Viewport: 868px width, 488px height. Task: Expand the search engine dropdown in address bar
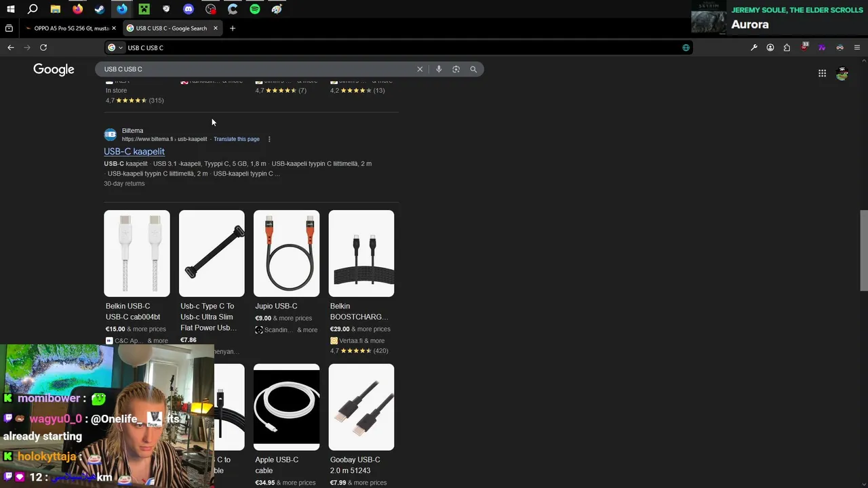coord(115,47)
